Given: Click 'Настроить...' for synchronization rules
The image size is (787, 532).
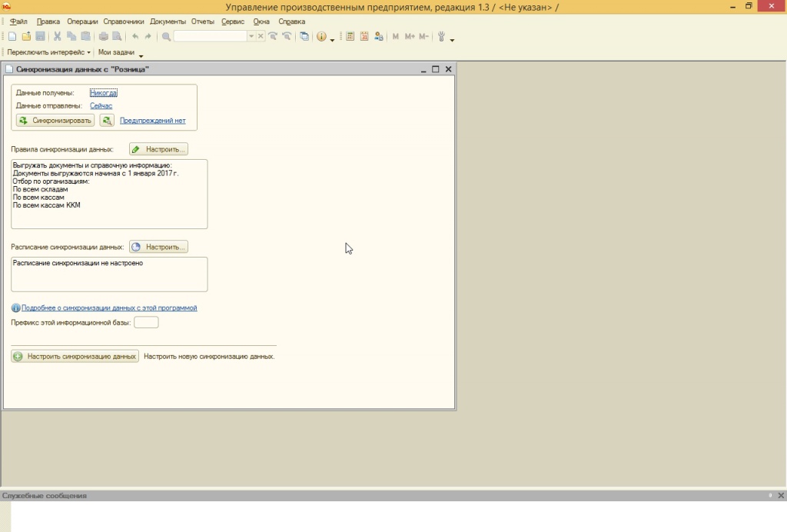Looking at the screenshot, I should (x=158, y=149).
